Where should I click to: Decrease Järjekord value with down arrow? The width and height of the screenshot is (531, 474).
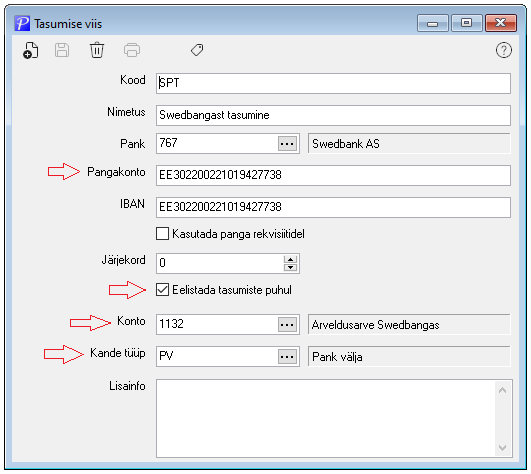pyautogui.click(x=290, y=267)
